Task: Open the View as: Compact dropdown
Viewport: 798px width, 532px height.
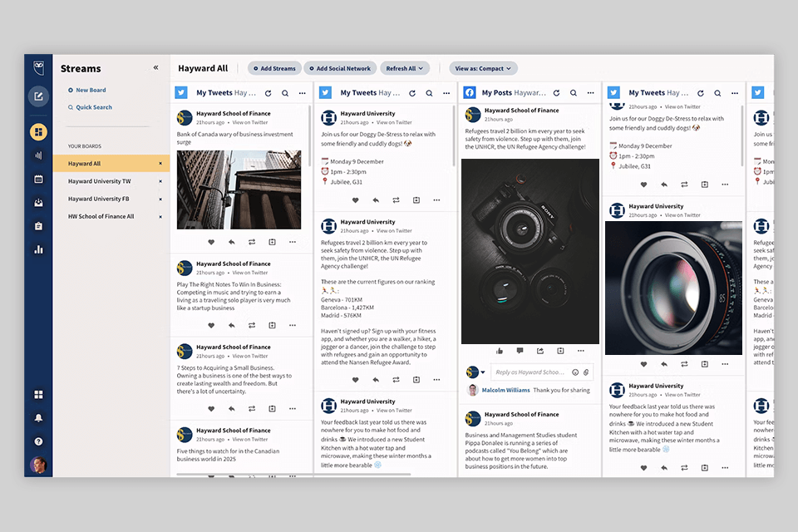Action: 483,68
